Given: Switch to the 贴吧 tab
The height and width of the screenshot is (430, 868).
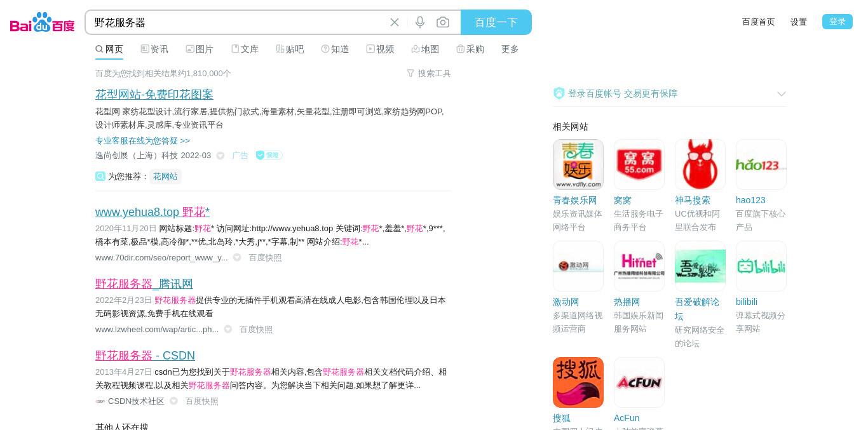Looking at the screenshot, I should coord(290,49).
